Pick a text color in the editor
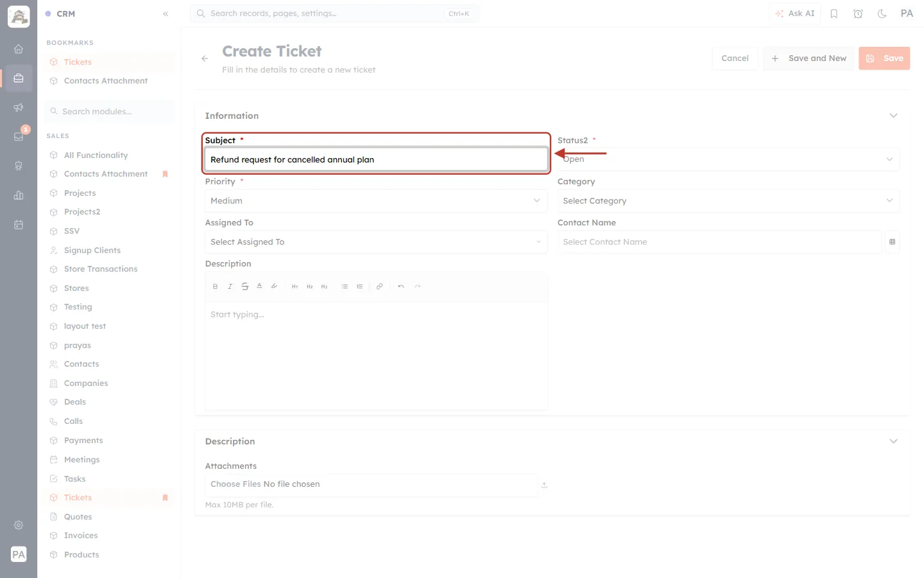 click(x=259, y=286)
